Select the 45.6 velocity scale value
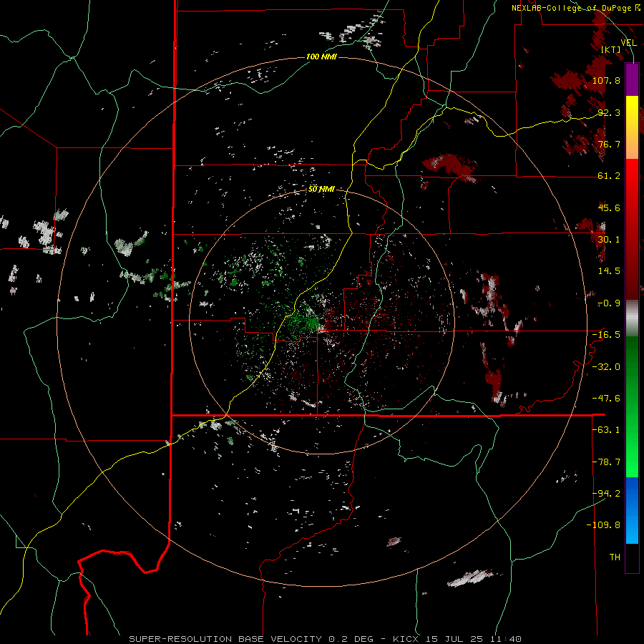Viewport: 644px width, 644px height. [x=609, y=208]
